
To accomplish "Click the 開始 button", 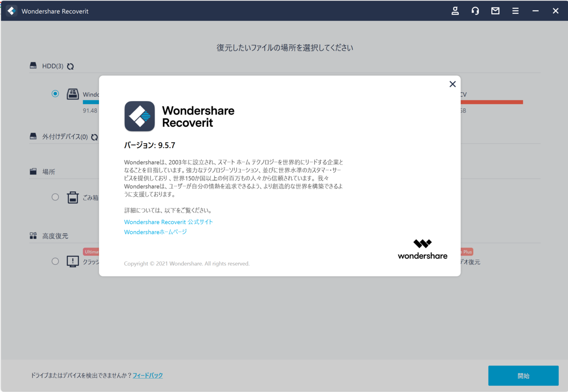I will click(x=524, y=376).
